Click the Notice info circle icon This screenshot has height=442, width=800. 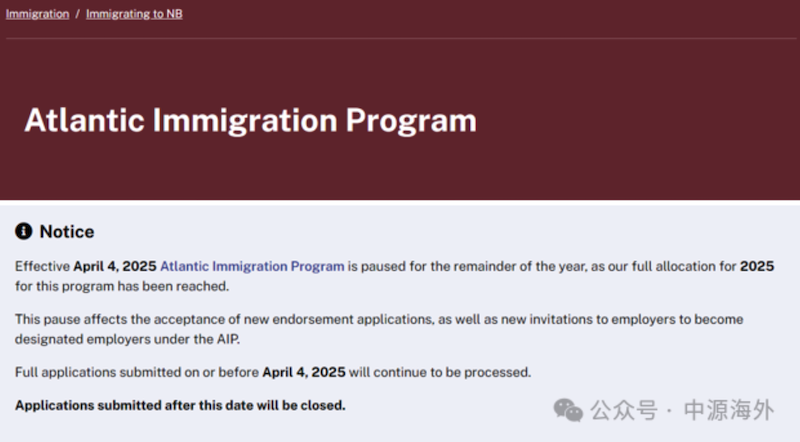pos(24,232)
